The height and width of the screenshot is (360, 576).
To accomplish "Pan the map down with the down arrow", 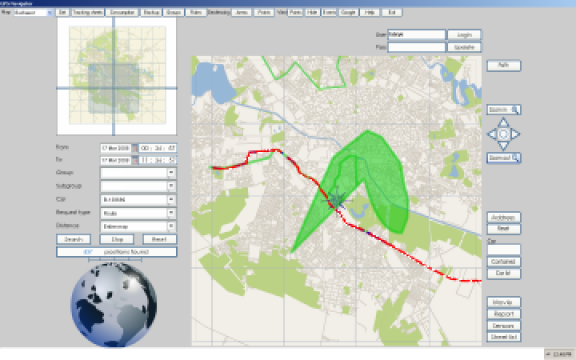I will 503,146.
